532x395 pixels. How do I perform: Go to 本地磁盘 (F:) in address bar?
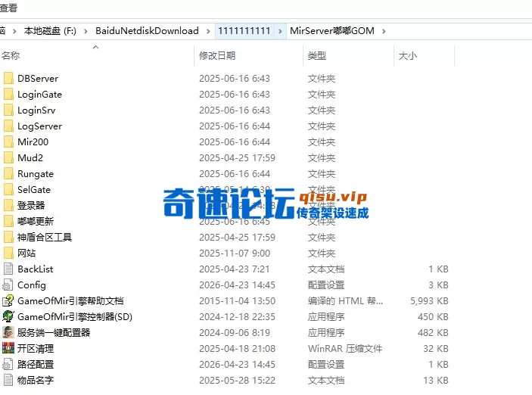tap(50, 31)
